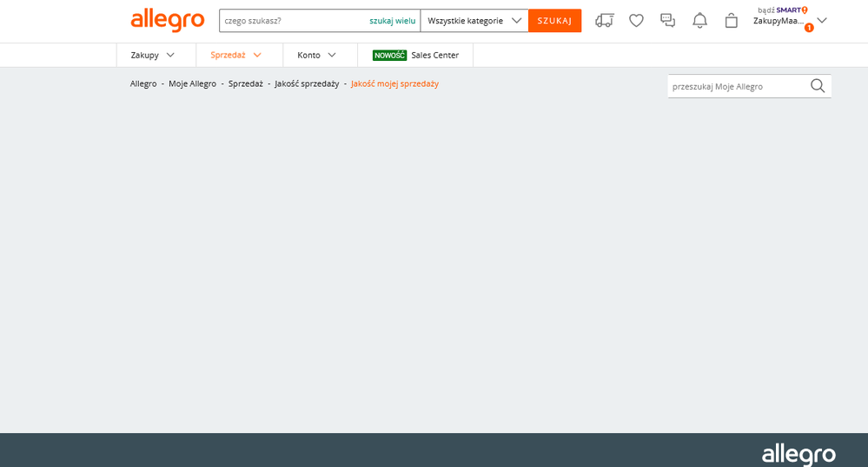The image size is (868, 467).
Task: Go to Sales Center
Action: pos(416,55)
